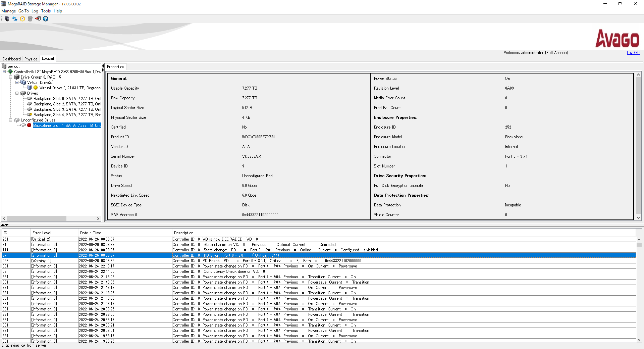Click Slot 2 drive icon in tree
The width and height of the screenshot is (644, 349).
[30, 104]
